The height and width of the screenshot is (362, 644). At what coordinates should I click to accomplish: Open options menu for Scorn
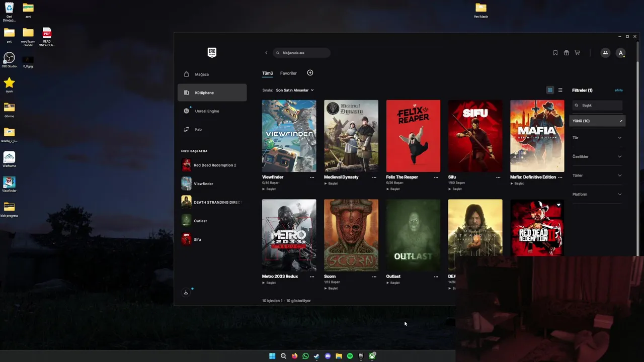(374, 277)
